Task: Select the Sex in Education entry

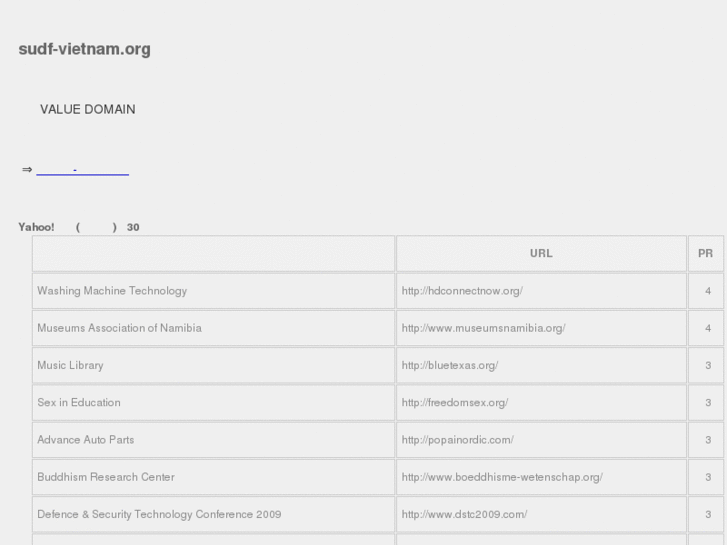Action: [79, 402]
